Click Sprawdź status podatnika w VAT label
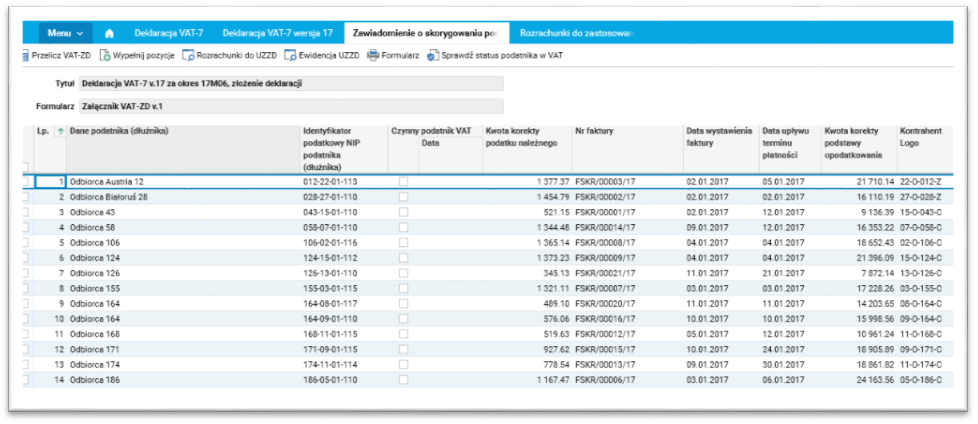Viewport: 978px width, 424px height. [502, 55]
